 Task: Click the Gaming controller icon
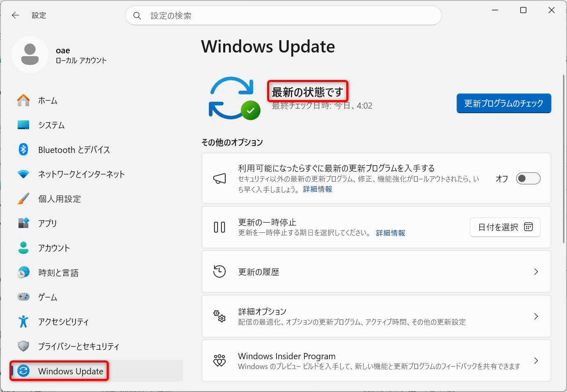[x=23, y=296]
